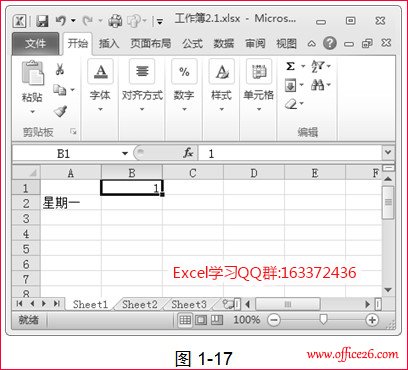Open the 单元格 group button

click(259, 85)
